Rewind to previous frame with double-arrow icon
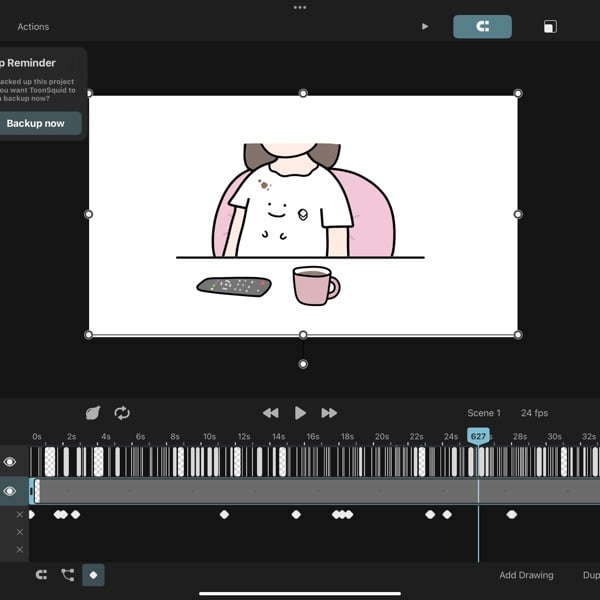This screenshot has width=600, height=600. (270, 413)
